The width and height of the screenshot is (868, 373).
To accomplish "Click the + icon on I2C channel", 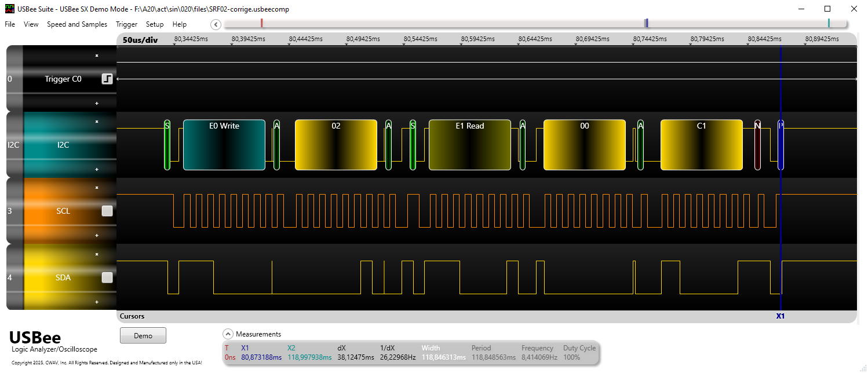I will [97, 170].
